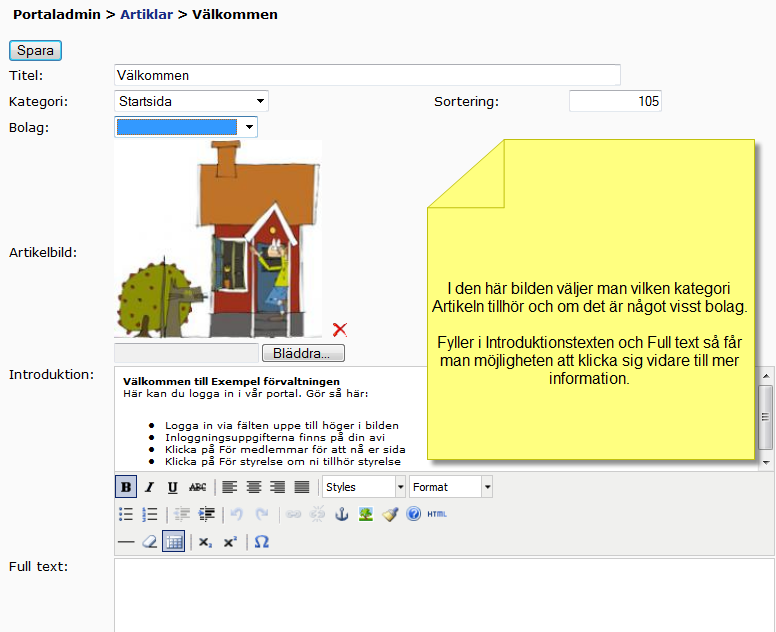
Task: Click bullet 'Logga in via fälten uppe till höger'
Action: (282, 426)
